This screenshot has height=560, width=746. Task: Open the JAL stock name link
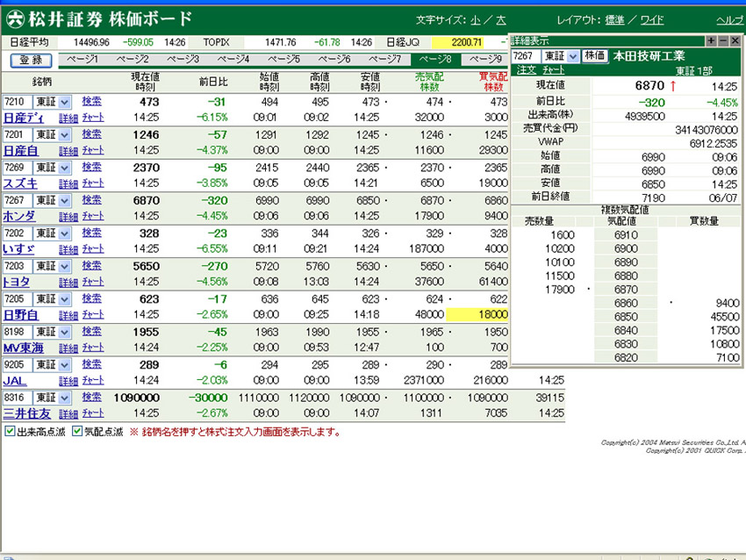(15, 380)
